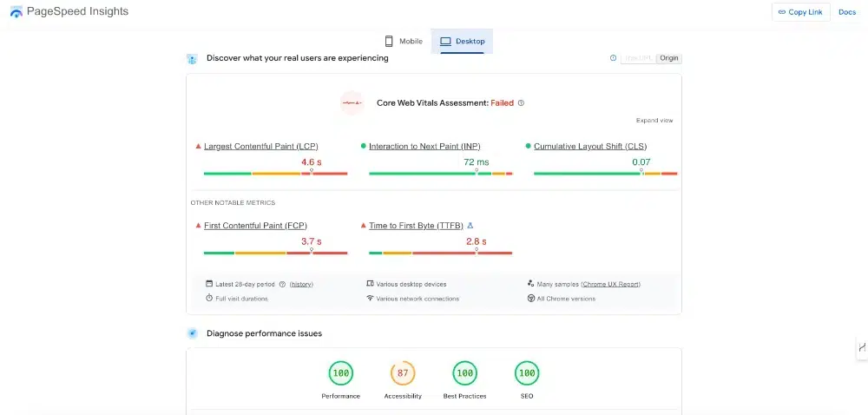The height and width of the screenshot is (415, 868).
Task: Switch to the Mobile tab
Action: pyautogui.click(x=404, y=42)
